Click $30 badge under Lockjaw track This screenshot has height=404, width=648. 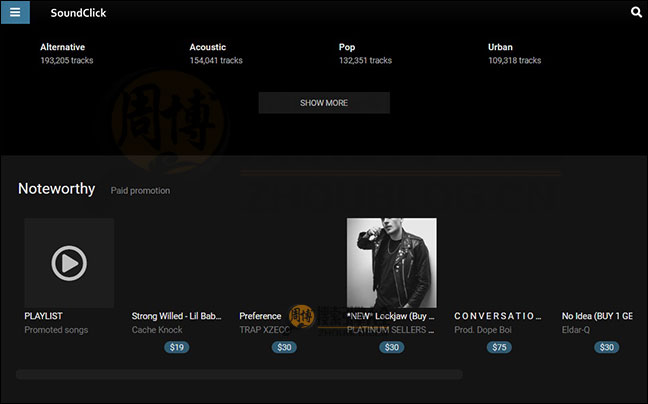[392, 347]
